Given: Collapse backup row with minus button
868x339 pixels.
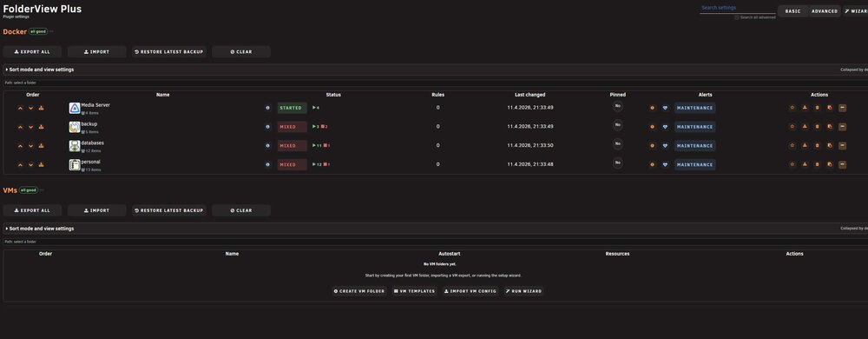Looking at the screenshot, I should tap(843, 127).
